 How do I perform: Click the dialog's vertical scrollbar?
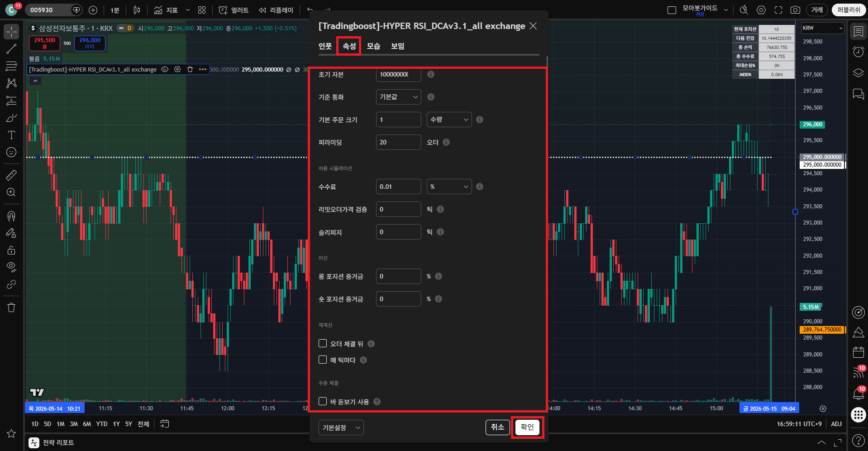click(x=547, y=62)
